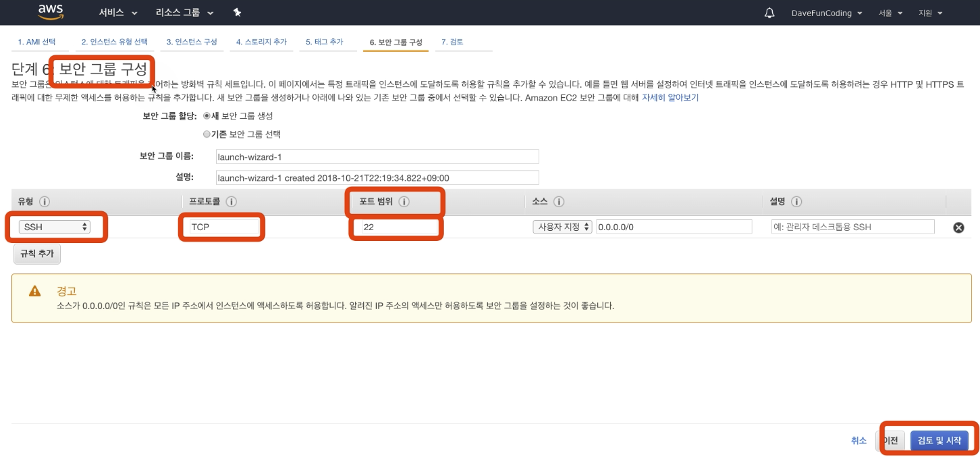Go to 7. 검토 tab
The image size is (980, 463).
click(452, 42)
